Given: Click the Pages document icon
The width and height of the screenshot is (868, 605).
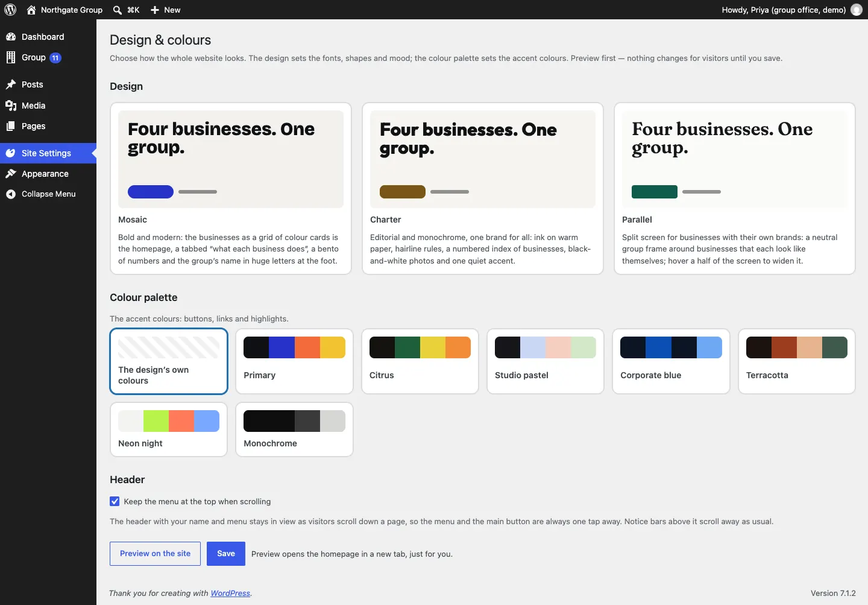Looking at the screenshot, I should pos(11,126).
